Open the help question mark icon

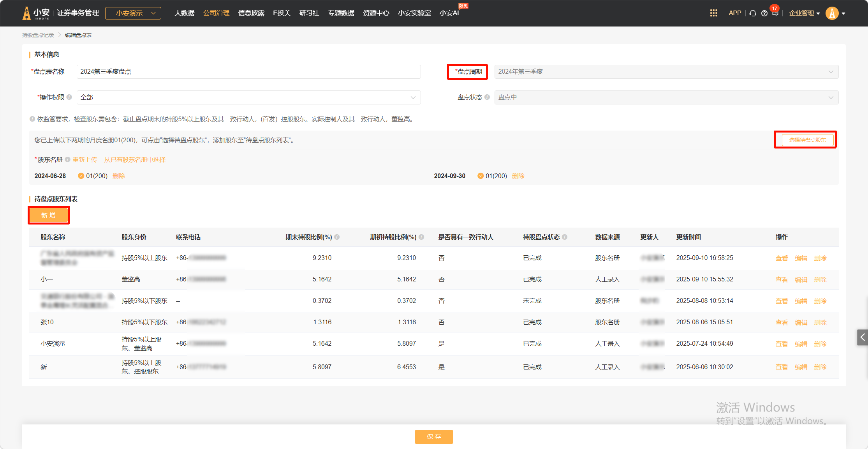[x=764, y=13]
